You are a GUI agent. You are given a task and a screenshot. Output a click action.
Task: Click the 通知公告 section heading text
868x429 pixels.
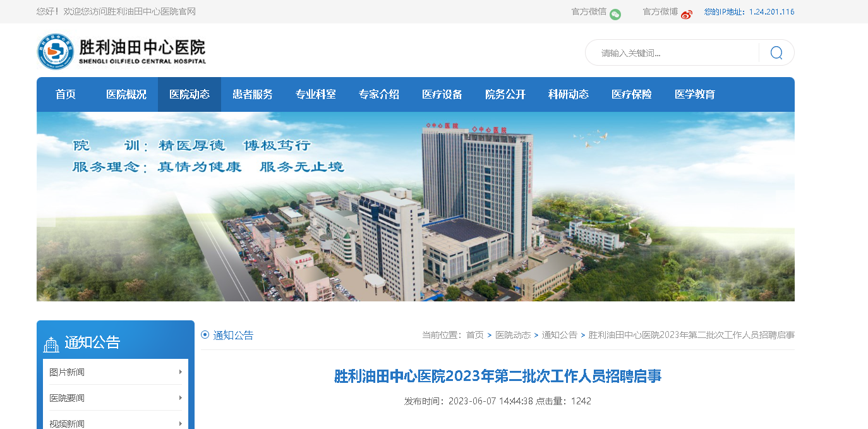[234, 335]
